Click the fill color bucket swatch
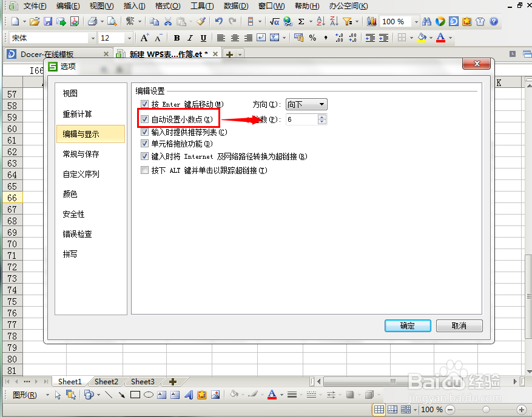The height and width of the screenshot is (417, 532). click(422, 38)
